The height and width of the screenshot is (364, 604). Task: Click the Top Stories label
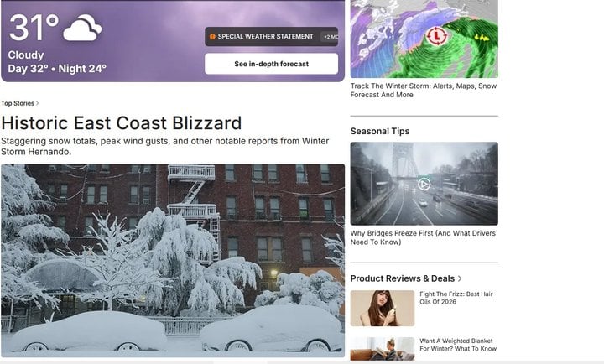18,103
